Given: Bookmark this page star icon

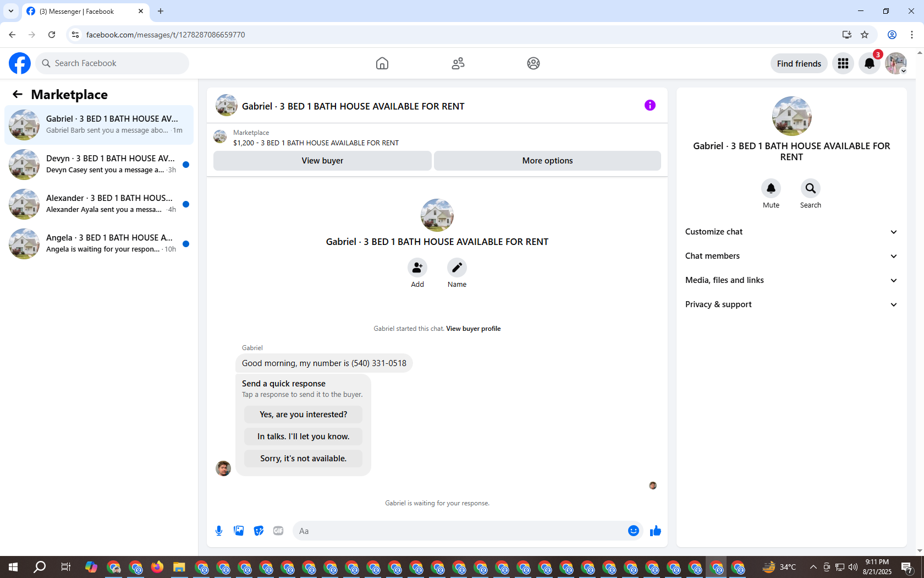Looking at the screenshot, I should tap(865, 35).
